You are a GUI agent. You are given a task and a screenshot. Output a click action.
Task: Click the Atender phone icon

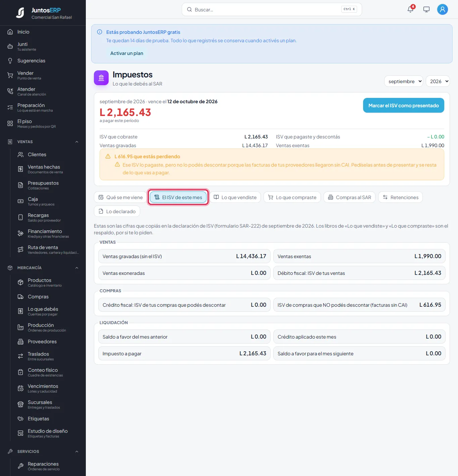point(10,91)
